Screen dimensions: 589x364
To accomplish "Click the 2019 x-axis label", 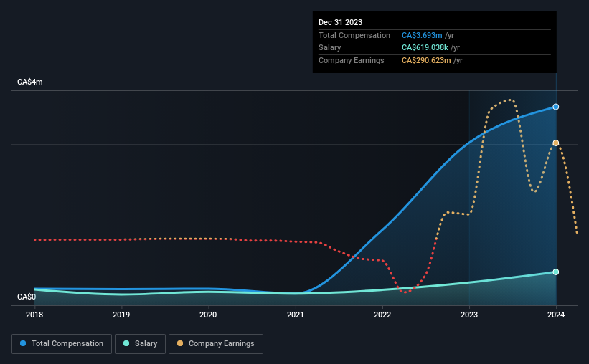I will click(x=121, y=315).
